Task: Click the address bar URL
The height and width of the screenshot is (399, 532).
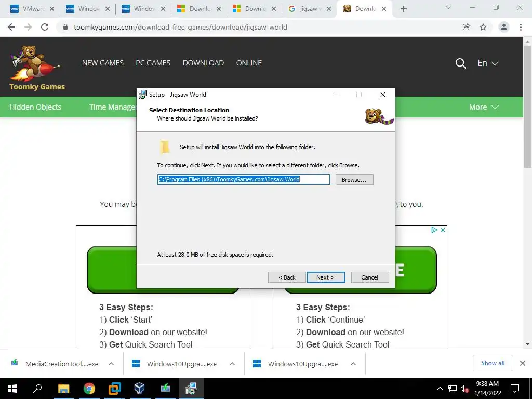Action: [180, 27]
